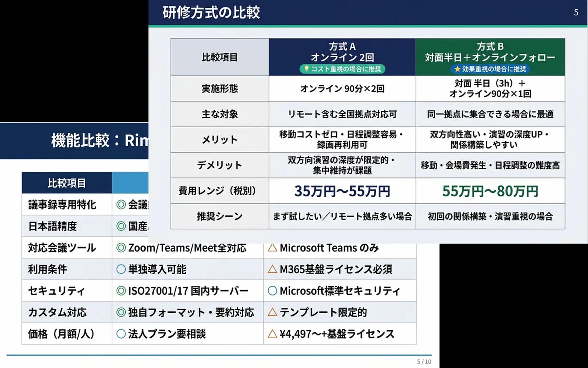Click the cell △ ¥4,497〜+基盤ライセンス

(340, 334)
